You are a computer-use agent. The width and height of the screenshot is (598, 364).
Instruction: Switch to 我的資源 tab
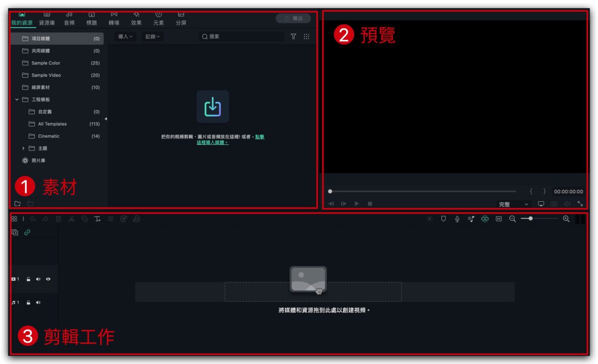(22, 19)
